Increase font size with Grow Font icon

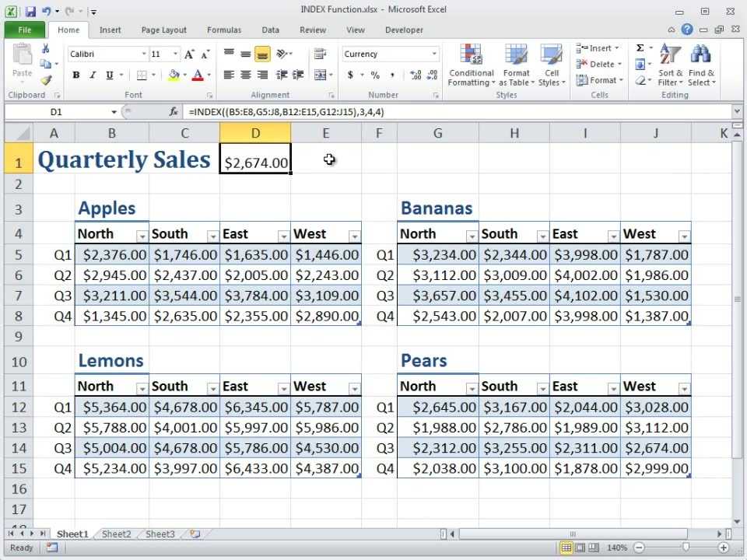[x=189, y=54]
